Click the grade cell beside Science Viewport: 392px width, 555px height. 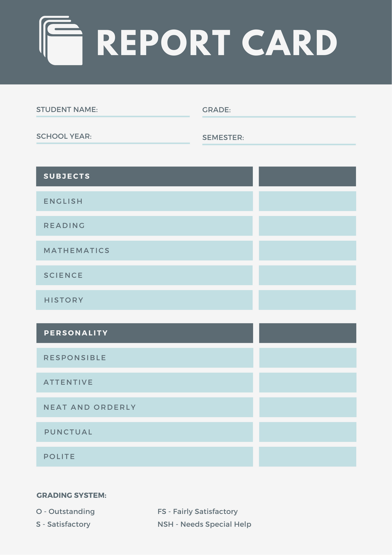coord(307,275)
